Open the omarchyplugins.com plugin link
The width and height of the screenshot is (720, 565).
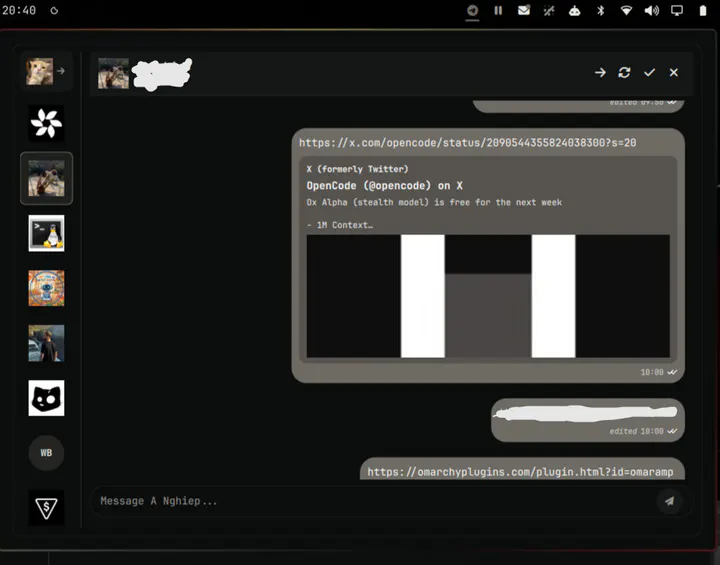pos(520,472)
